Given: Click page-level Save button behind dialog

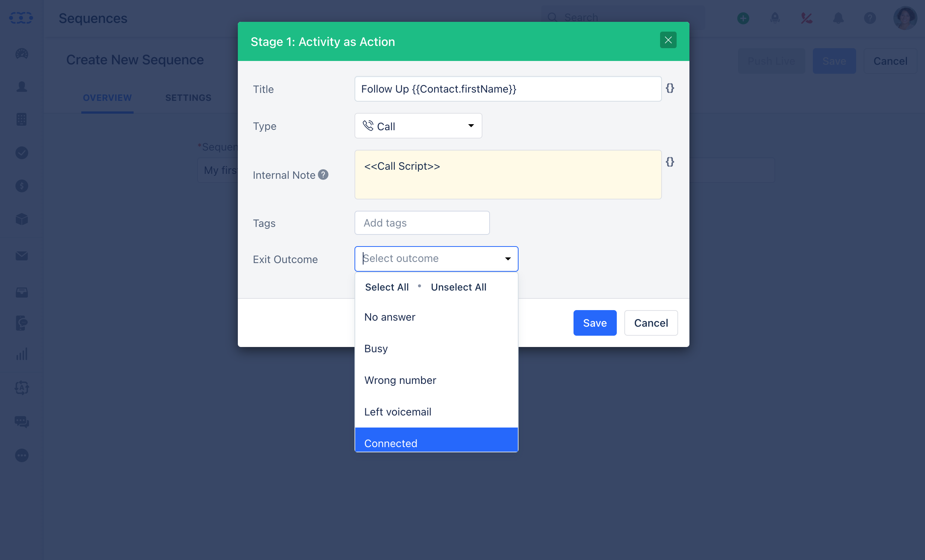Looking at the screenshot, I should click(834, 61).
